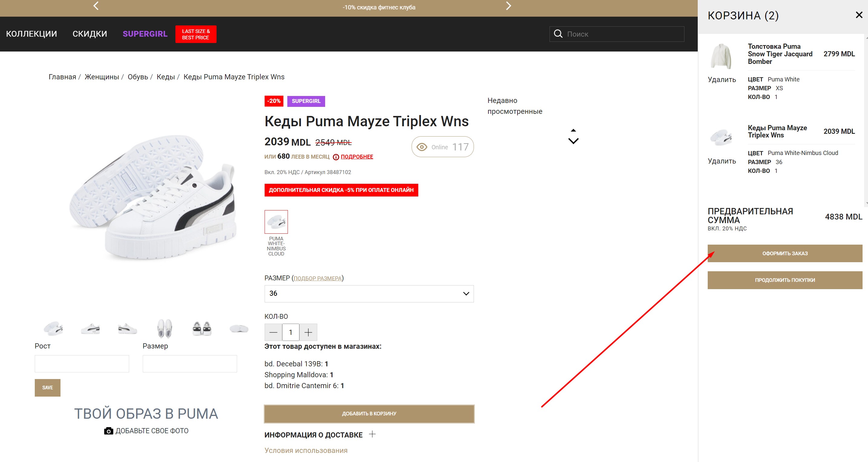This screenshot has height=462, width=868.
Task: Open Толстовка Puma Snow Tiger Jacquard Bomber title
Action: [780, 54]
